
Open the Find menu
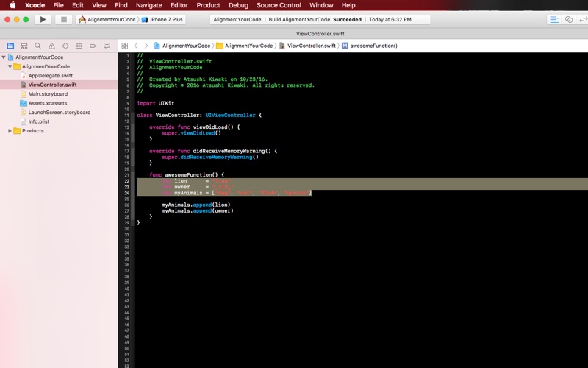[121, 5]
